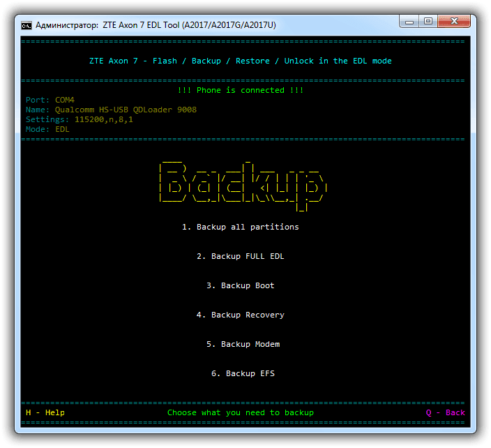Select '4. Backup Recovery' option
The height and width of the screenshot is (448, 491).
pyautogui.click(x=240, y=315)
